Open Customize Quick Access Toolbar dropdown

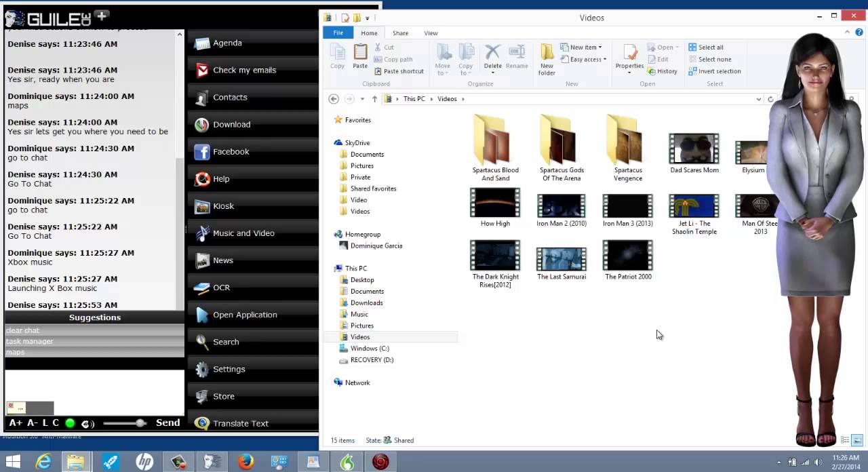point(368,18)
